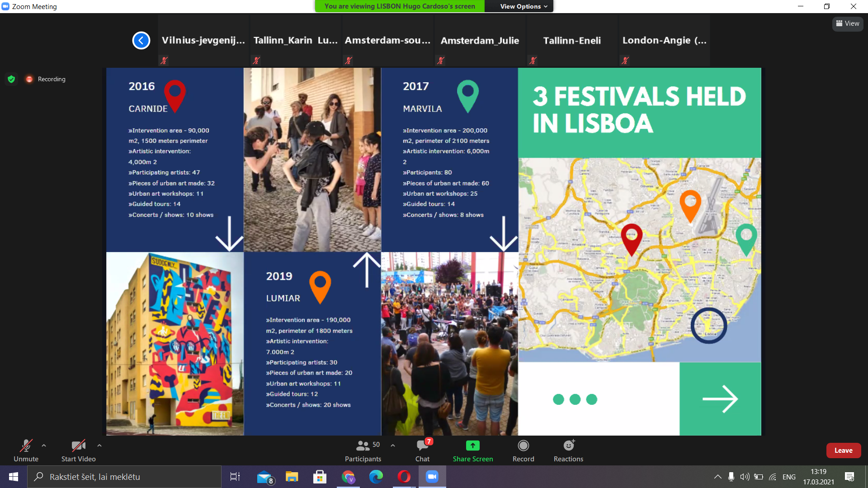Show hidden system tray icons
Viewport: 868px width, 488px height.
point(717,477)
